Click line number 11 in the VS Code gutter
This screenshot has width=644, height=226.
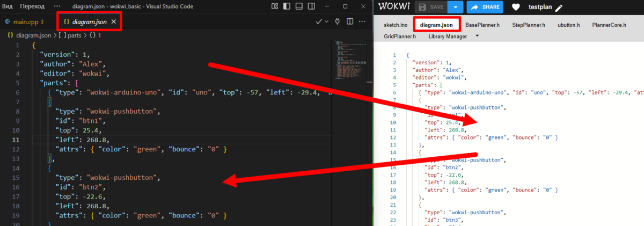click(17, 139)
